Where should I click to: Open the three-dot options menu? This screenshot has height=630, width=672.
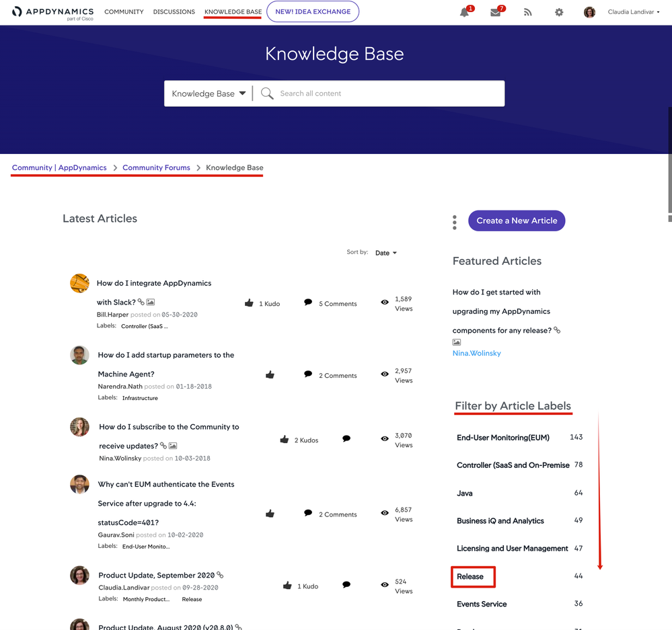[x=455, y=222]
